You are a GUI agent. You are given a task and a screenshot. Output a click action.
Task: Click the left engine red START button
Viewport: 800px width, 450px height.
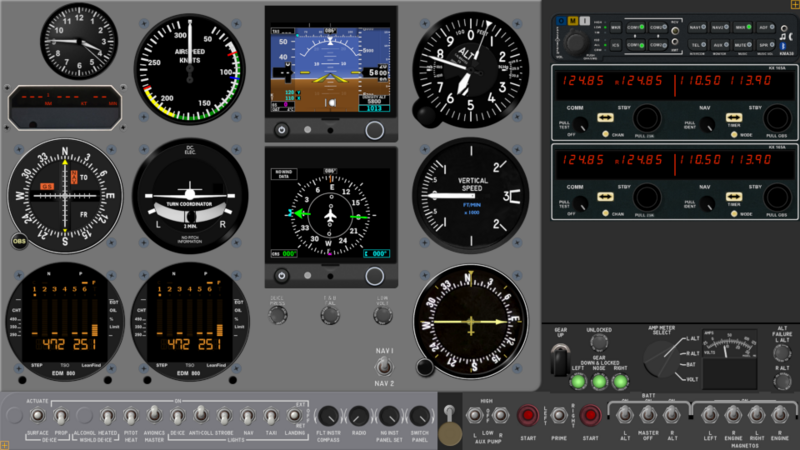pyautogui.click(x=528, y=415)
